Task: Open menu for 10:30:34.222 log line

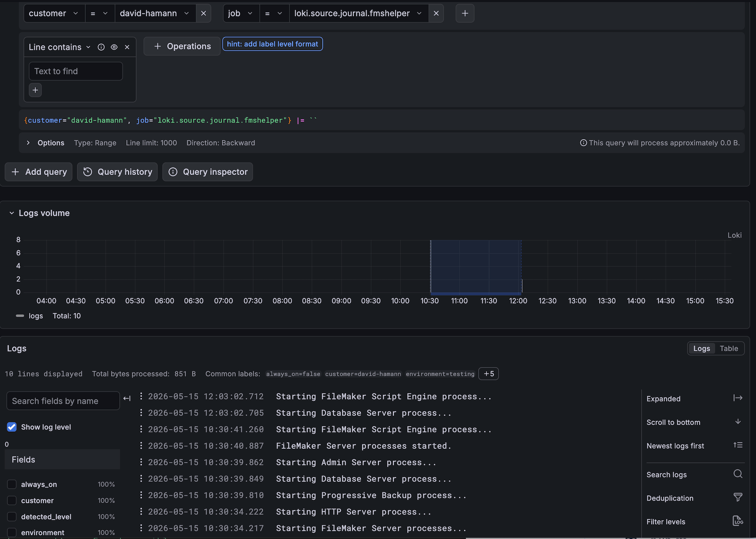Action: pyautogui.click(x=141, y=511)
